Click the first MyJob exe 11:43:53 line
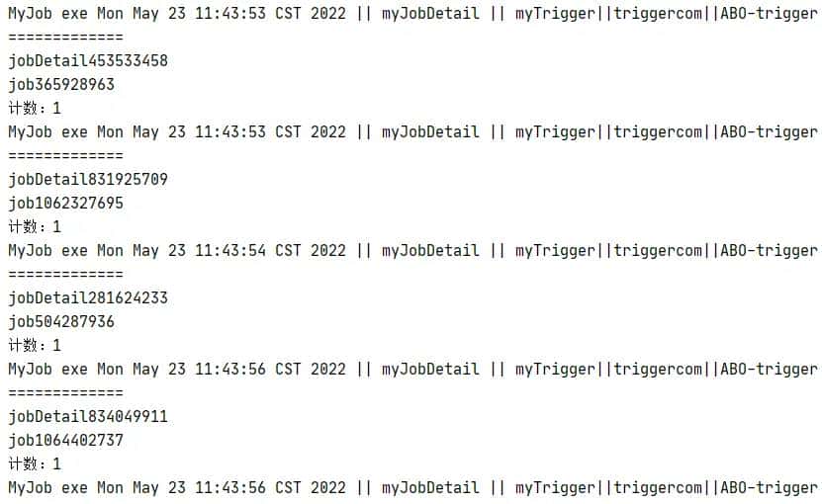The image size is (822, 504). point(413,14)
